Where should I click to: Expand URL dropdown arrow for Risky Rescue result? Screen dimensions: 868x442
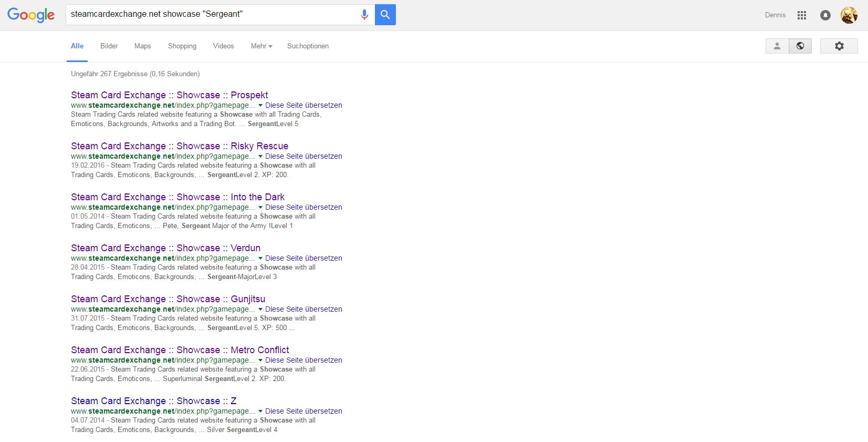(x=260, y=157)
